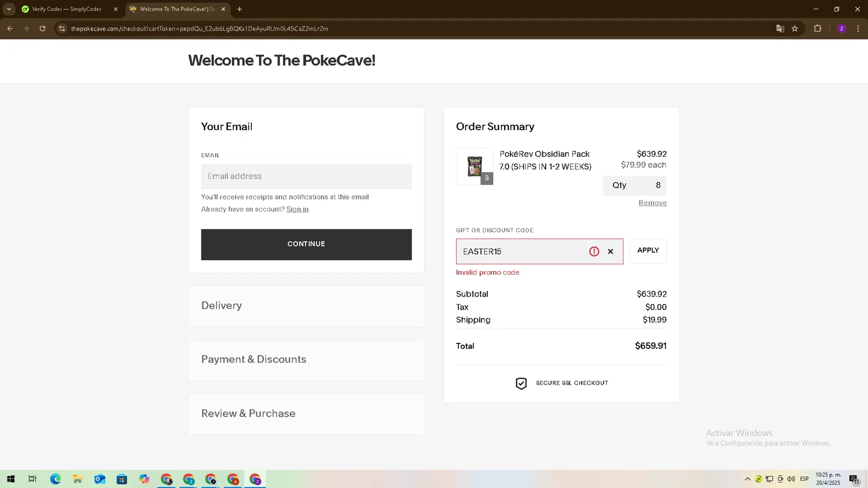The width and height of the screenshot is (868, 488).
Task: Click the translate page icon
Action: pyautogui.click(x=780, y=28)
